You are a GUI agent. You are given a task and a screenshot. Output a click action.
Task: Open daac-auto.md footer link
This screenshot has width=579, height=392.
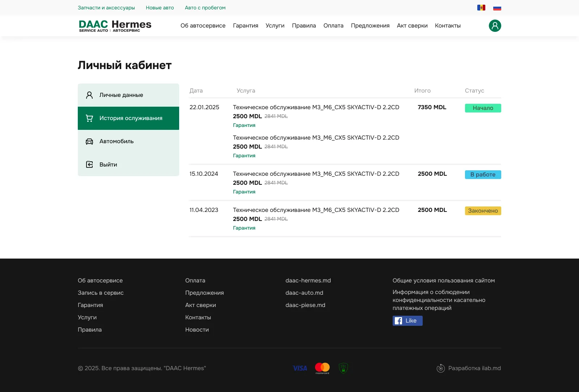click(304, 293)
